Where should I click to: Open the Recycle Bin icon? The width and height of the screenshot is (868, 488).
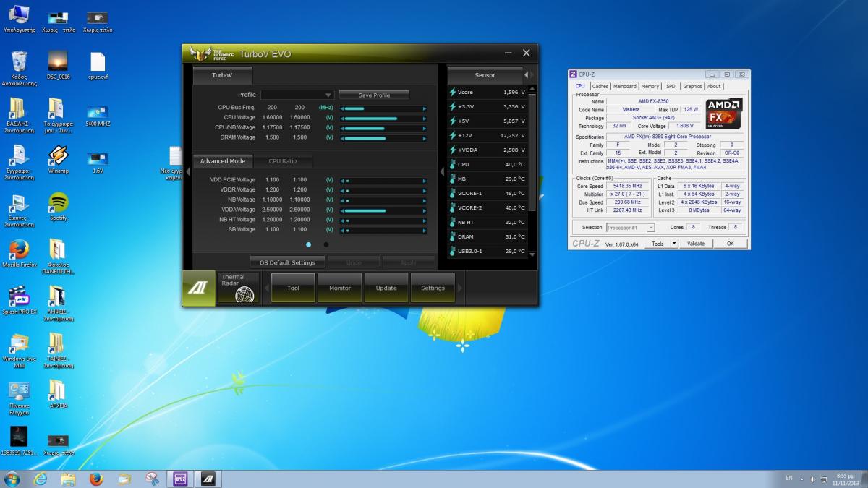(x=20, y=69)
